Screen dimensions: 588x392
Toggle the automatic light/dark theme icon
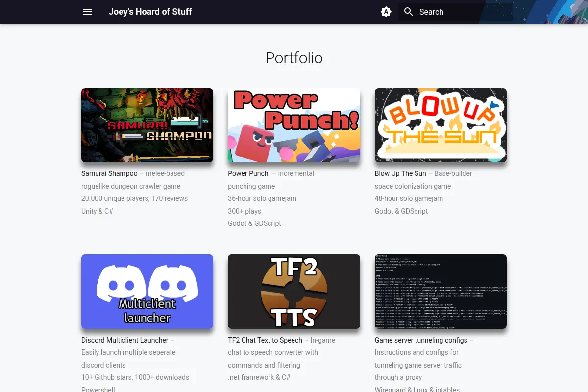[x=386, y=12]
